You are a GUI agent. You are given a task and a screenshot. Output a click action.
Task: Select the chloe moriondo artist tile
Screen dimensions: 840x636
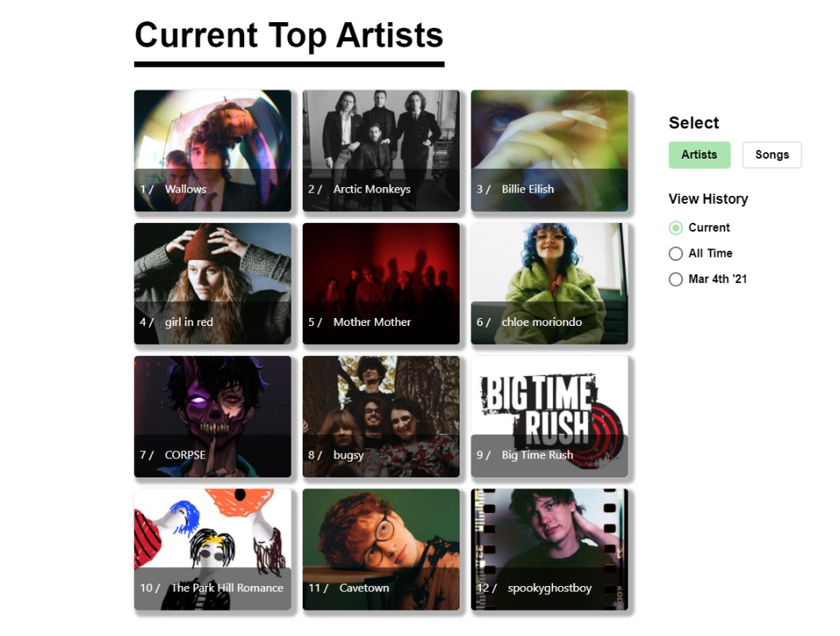coord(549,284)
